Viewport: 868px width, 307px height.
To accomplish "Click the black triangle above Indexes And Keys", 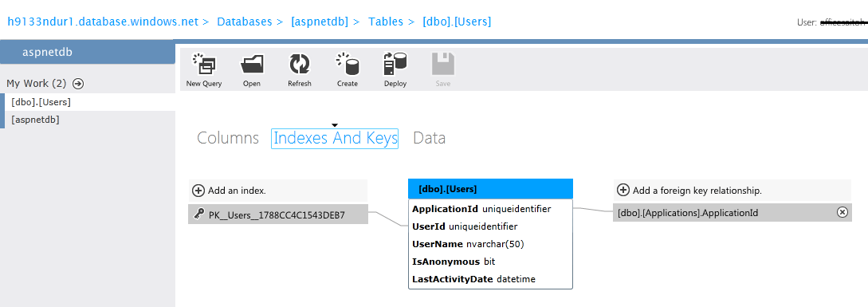I will point(334,125).
